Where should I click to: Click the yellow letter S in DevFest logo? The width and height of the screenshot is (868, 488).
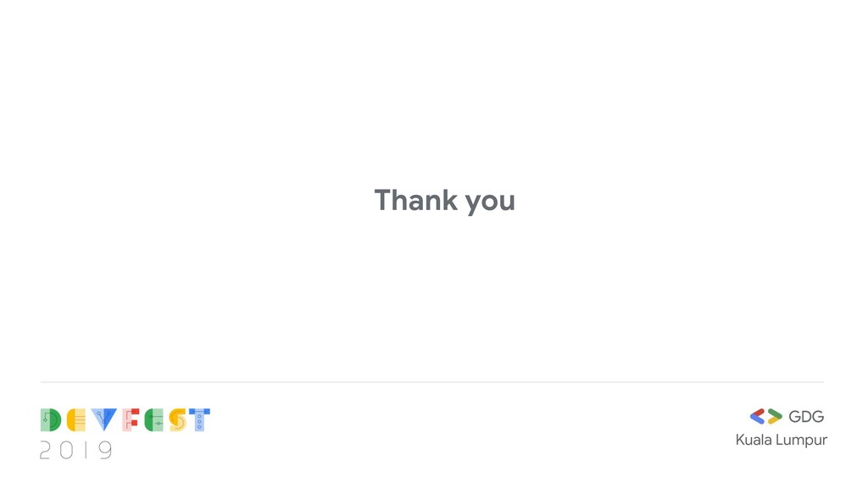coord(177,420)
